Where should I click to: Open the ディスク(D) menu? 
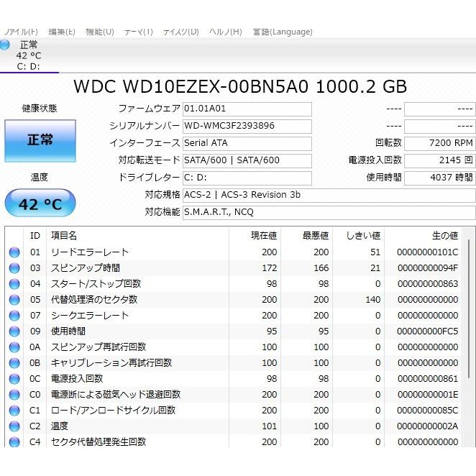click(181, 32)
